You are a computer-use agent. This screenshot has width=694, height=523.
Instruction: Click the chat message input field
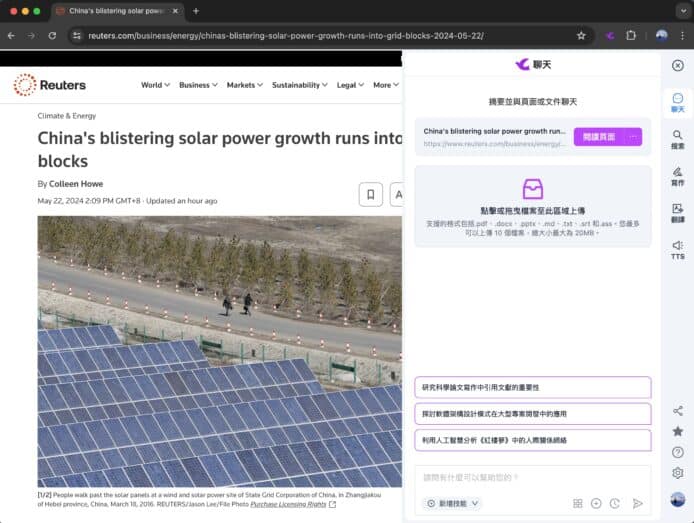(532, 478)
